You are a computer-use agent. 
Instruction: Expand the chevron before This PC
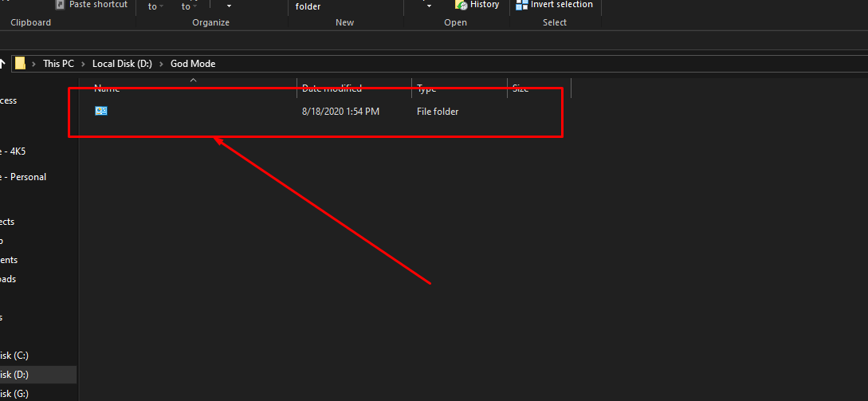(x=34, y=64)
